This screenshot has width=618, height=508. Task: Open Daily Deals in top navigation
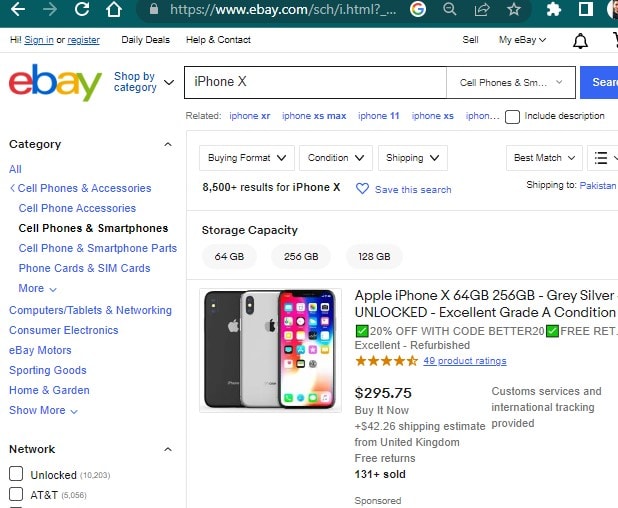pos(145,40)
